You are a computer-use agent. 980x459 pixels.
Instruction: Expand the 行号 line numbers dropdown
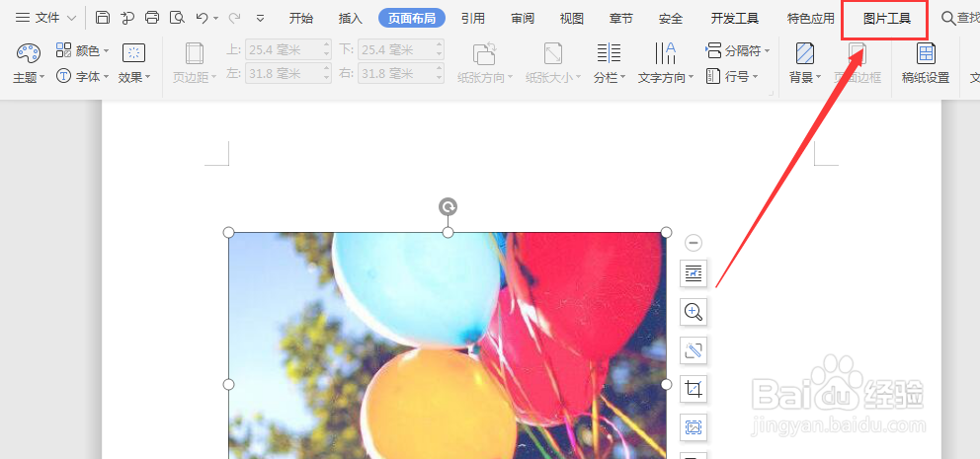coord(732,77)
